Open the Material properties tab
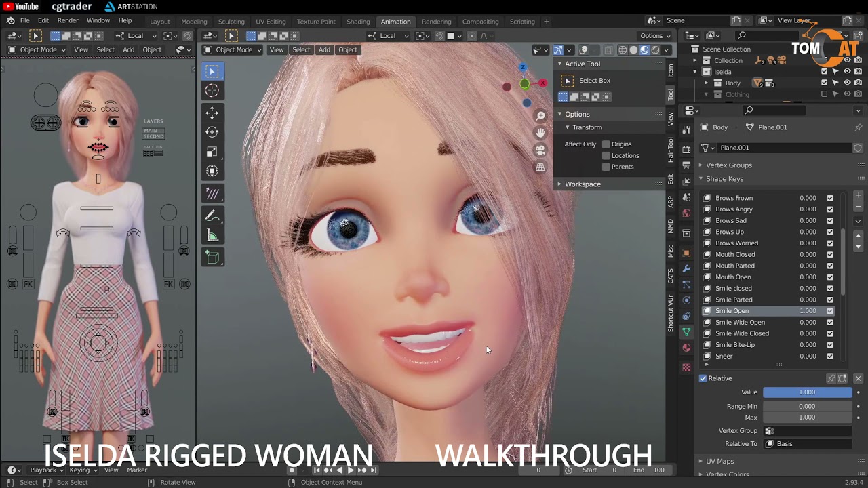Image resolution: width=868 pixels, height=488 pixels. (x=686, y=348)
